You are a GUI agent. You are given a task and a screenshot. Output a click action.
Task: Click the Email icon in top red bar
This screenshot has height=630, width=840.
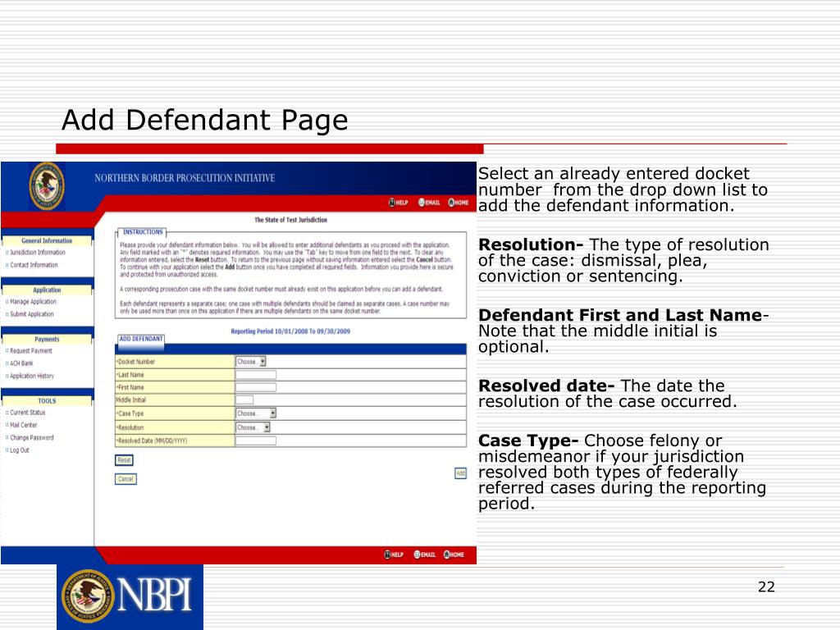[x=429, y=203]
